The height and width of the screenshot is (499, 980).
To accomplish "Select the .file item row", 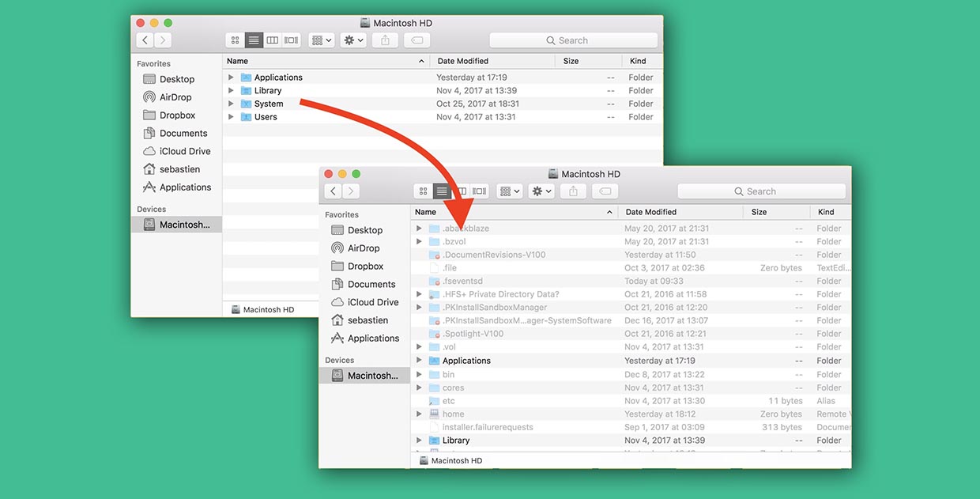I will coord(631,268).
